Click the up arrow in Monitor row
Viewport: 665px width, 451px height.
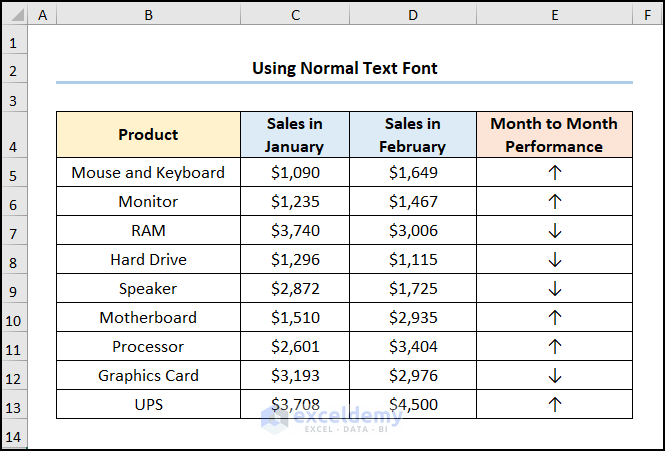coord(555,201)
